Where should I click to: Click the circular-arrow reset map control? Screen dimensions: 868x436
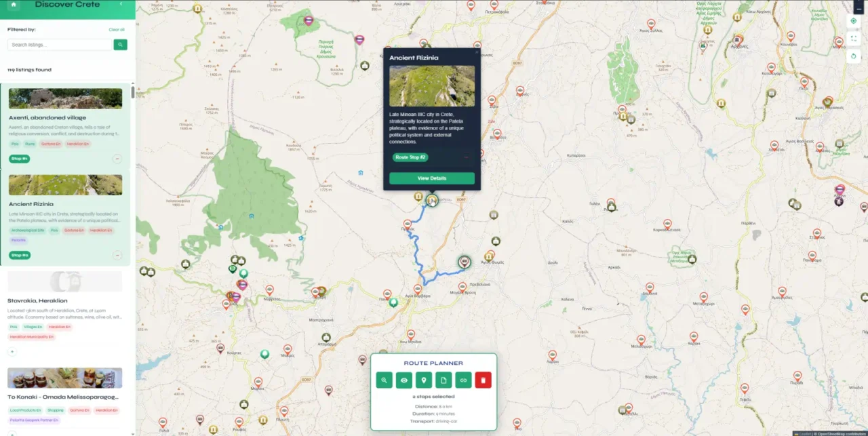pyautogui.click(x=854, y=56)
